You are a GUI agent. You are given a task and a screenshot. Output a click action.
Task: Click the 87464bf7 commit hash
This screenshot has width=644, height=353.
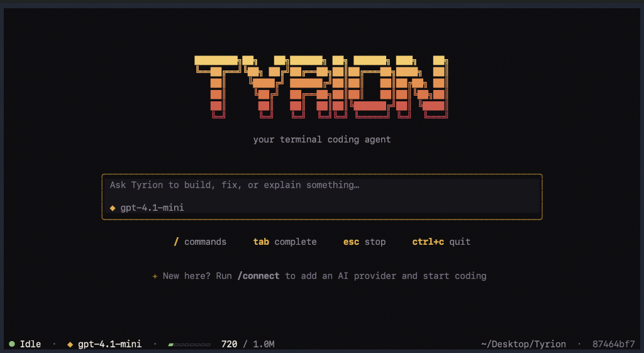coord(614,344)
